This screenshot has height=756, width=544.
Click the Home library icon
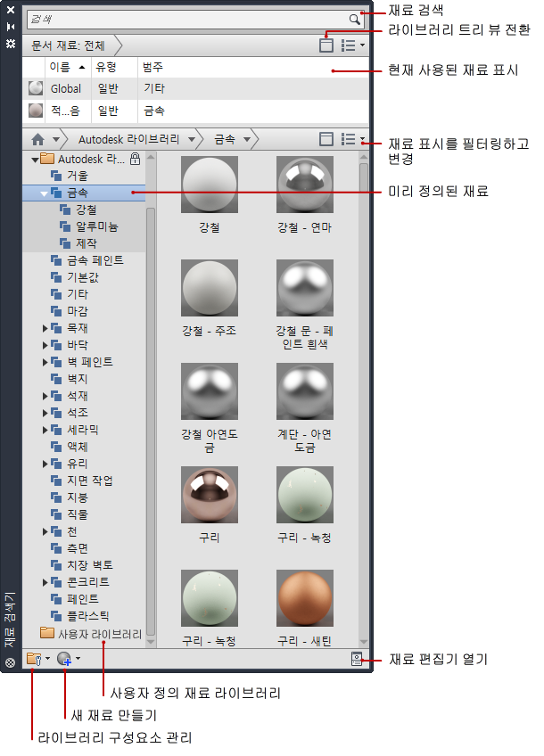(x=37, y=139)
